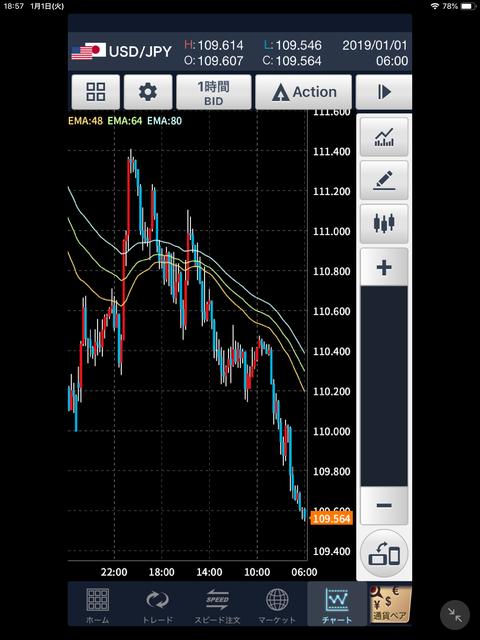The height and width of the screenshot is (640, 480).
Task: Change the 1時間 BID timeframe selector
Action: 213,92
